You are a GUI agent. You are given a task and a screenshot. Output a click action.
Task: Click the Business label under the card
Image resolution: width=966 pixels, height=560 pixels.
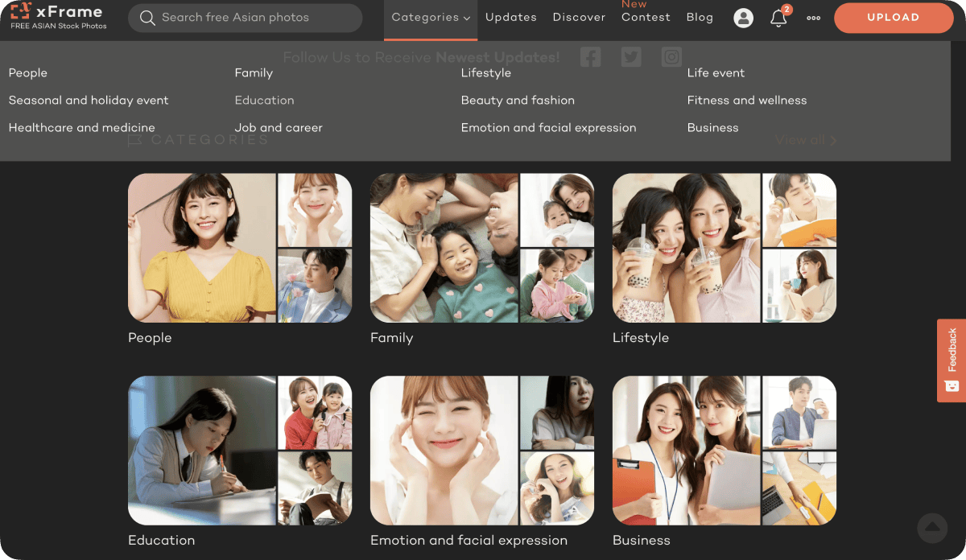tap(642, 541)
